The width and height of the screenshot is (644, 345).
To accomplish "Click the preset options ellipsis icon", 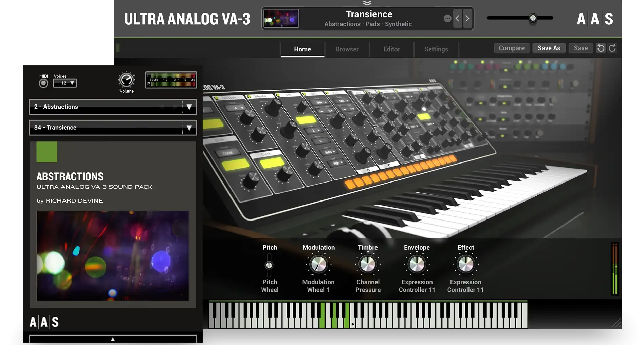I will coord(447,18).
